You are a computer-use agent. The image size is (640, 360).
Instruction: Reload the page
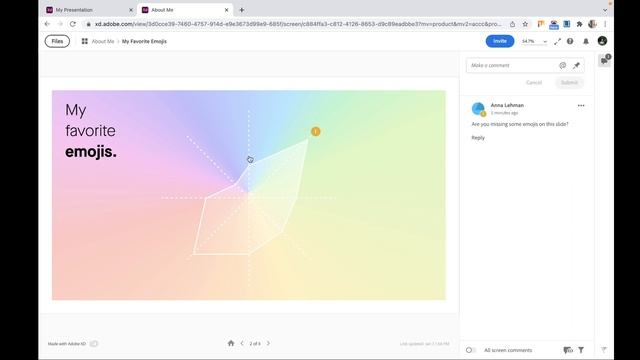tap(73, 24)
